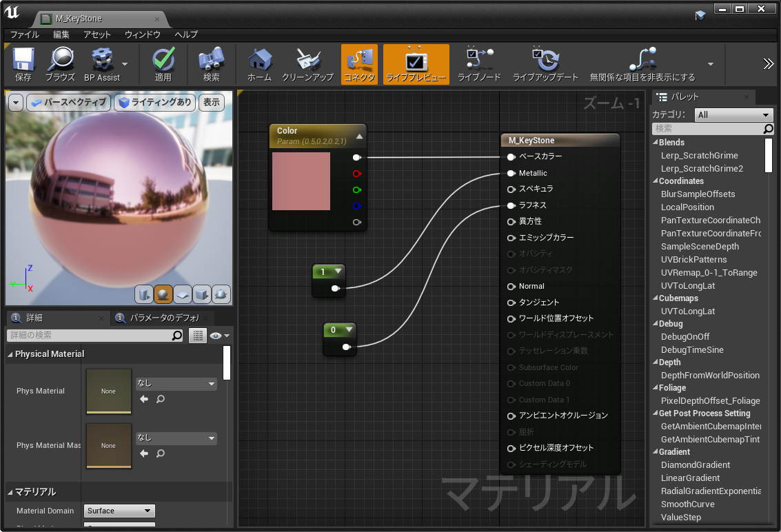The width and height of the screenshot is (781, 532).
Task: Open Phys Material Mask なし dropdown
Action: (x=176, y=438)
